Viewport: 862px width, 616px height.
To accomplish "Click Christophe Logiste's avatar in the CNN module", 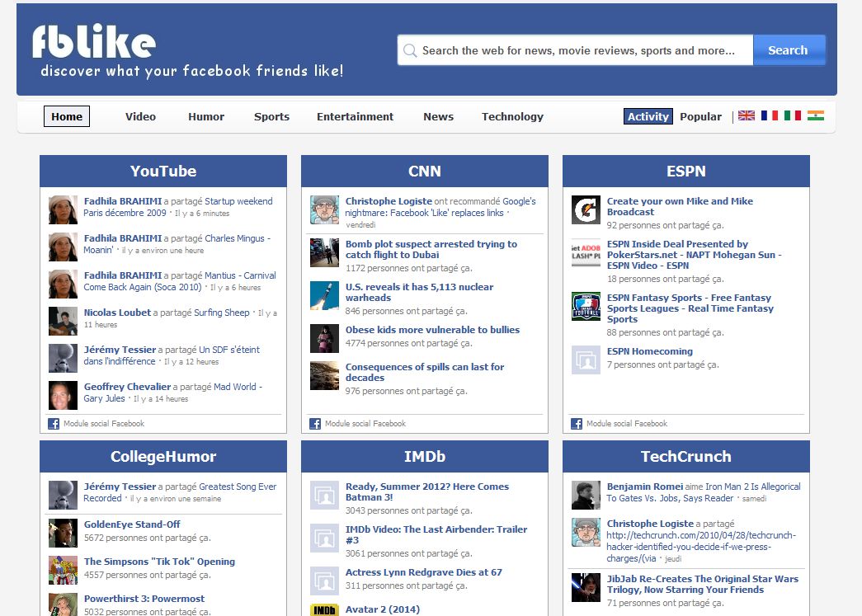I will [324, 210].
